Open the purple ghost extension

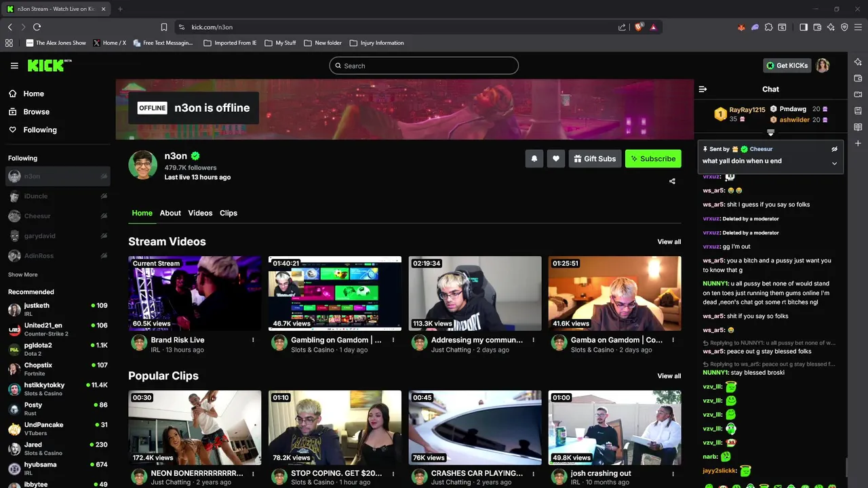click(x=755, y=27)
